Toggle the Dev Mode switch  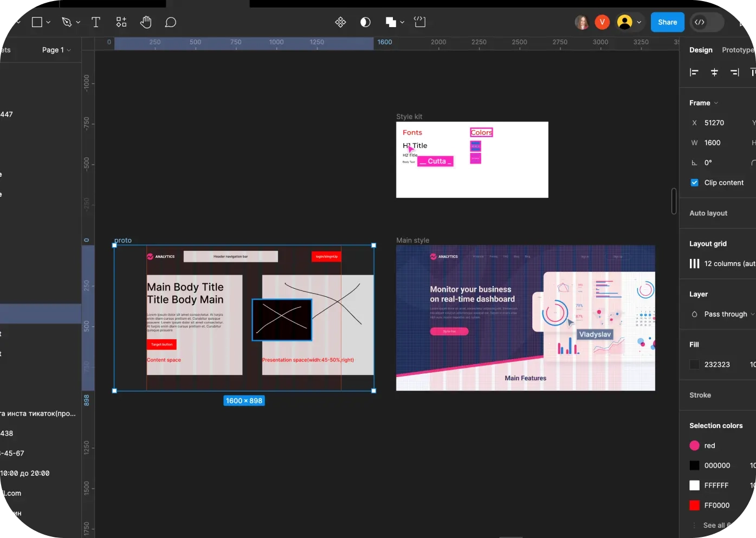[707, 22]
